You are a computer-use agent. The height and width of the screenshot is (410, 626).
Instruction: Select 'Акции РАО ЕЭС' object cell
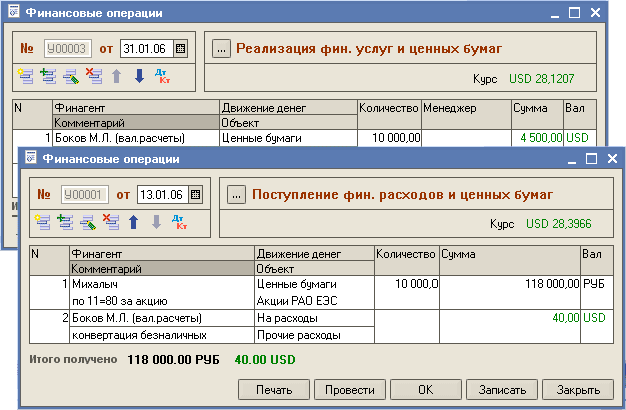coord(315,301)
